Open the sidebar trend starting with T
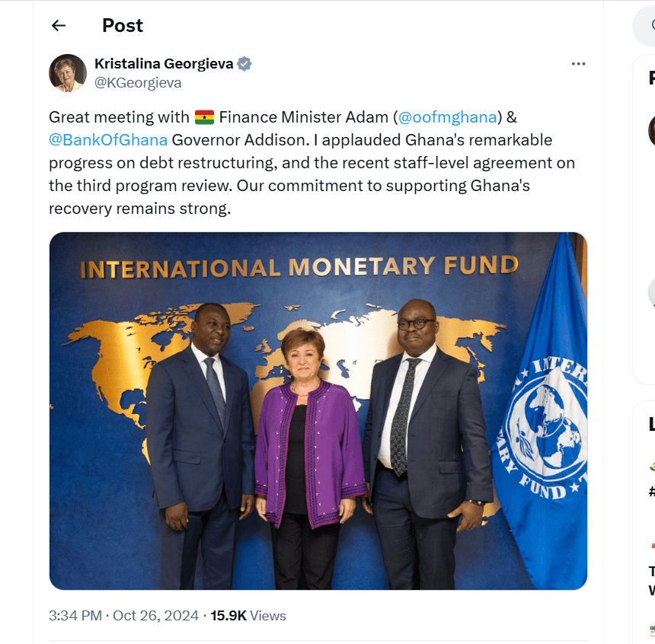 coord(651,571)
